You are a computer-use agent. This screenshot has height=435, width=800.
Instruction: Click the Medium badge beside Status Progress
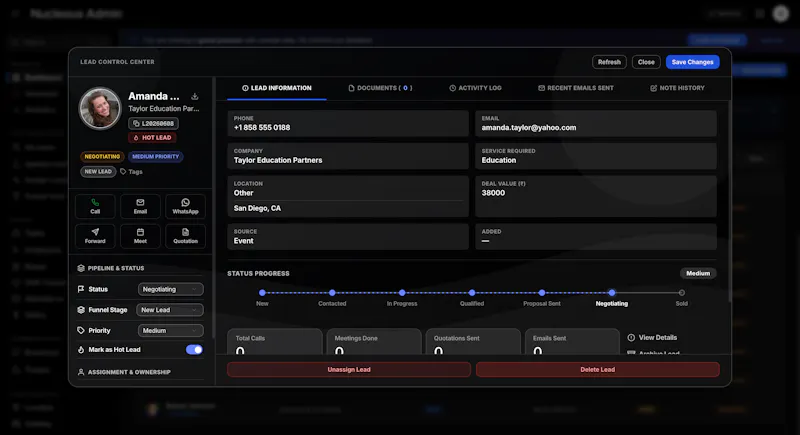[x=697, y=274]
